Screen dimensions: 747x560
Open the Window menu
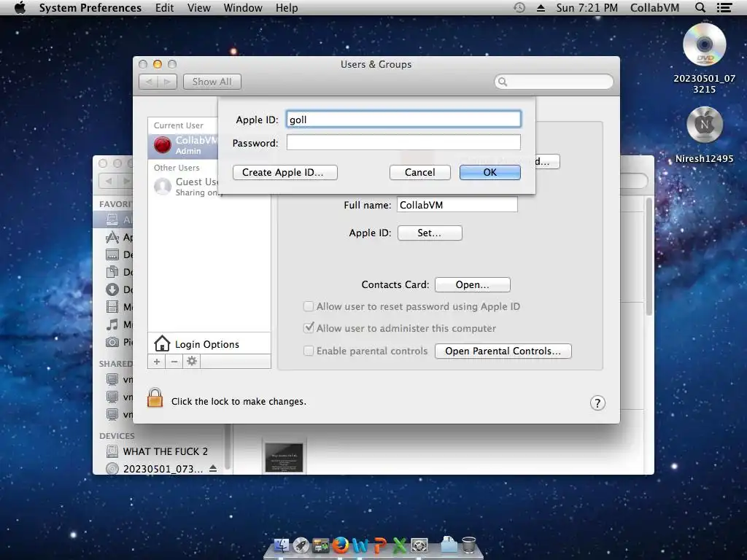(243, 7)
